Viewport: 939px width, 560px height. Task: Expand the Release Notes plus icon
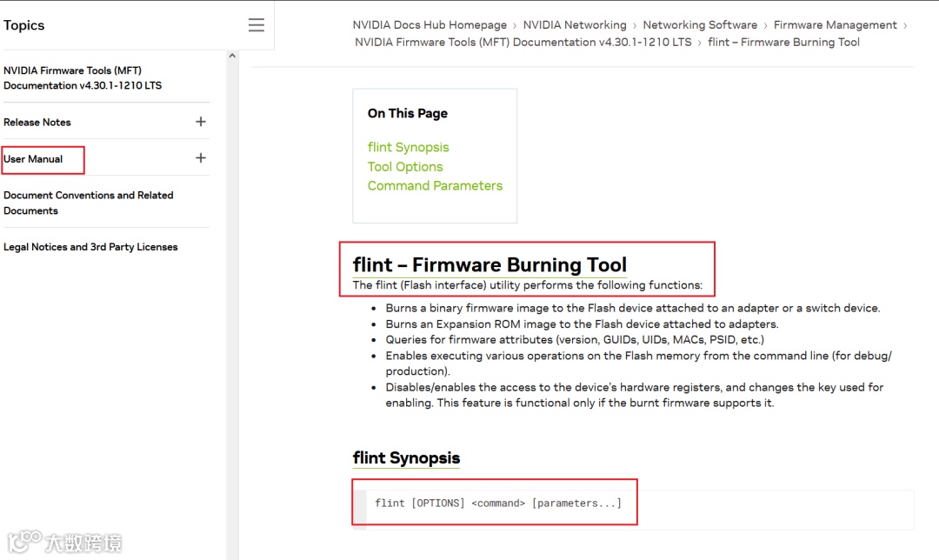(x=201, y=122)
